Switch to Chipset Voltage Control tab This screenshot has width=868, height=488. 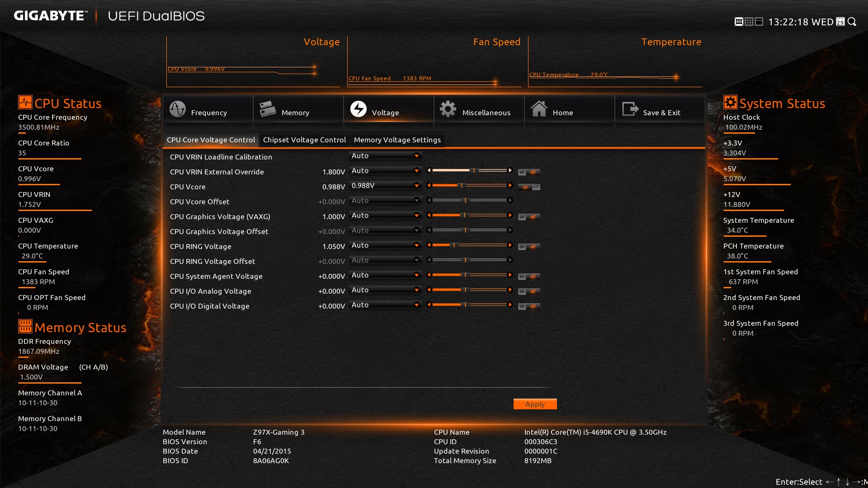tap(304, 140)
